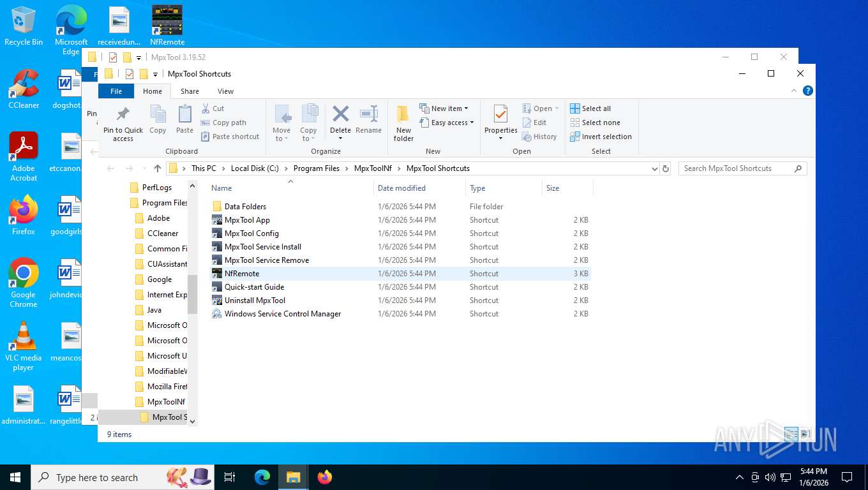The height and width of the screenshot is (490, 868).
Task: Select PerfLogs folder in navigation tree
Action: coord(157,188)
